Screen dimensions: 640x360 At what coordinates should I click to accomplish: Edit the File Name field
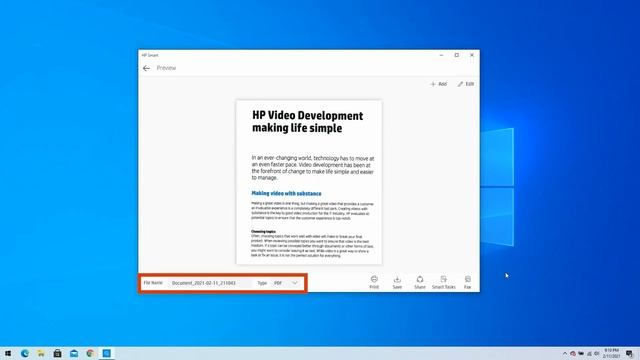pos(210,283)
